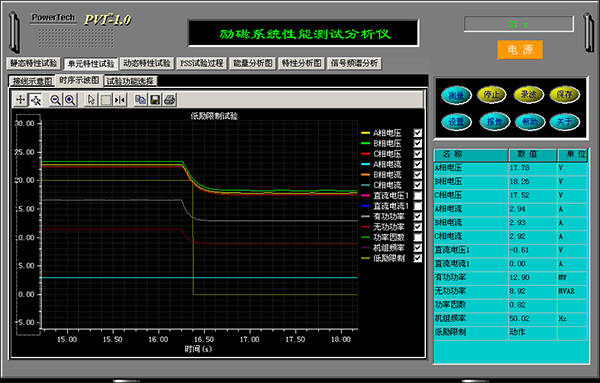Click the 停止 oval button

point(492,94)
